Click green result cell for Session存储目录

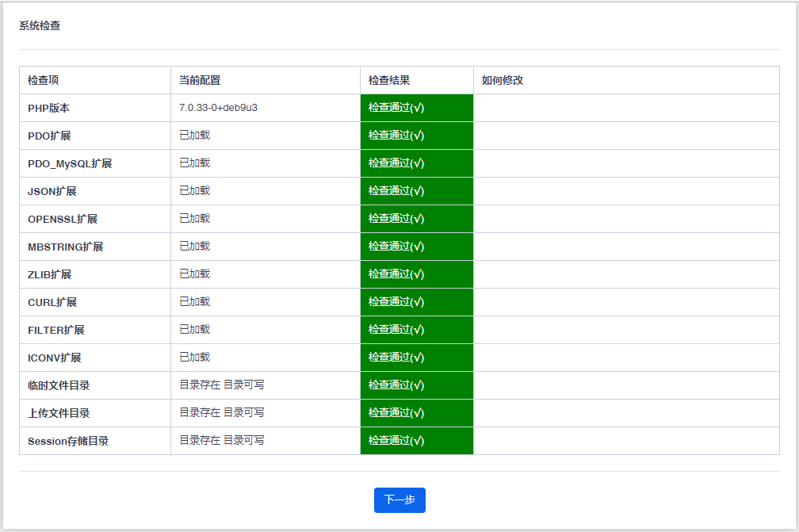click(416, 441)
